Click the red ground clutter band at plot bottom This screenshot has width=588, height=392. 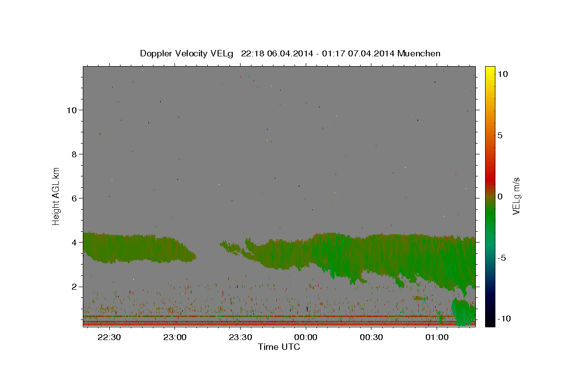(x=279, y=324)
